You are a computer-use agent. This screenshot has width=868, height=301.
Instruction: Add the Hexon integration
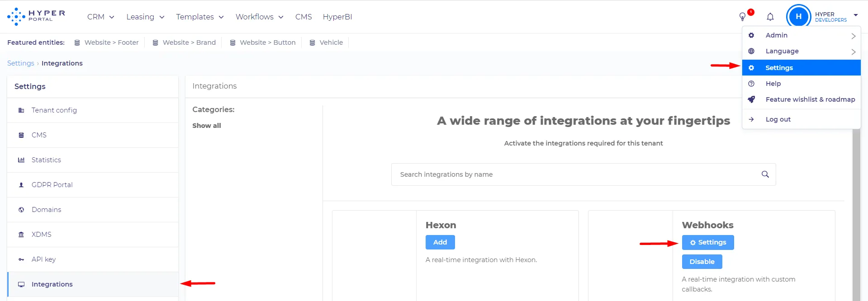click(440, 242)
